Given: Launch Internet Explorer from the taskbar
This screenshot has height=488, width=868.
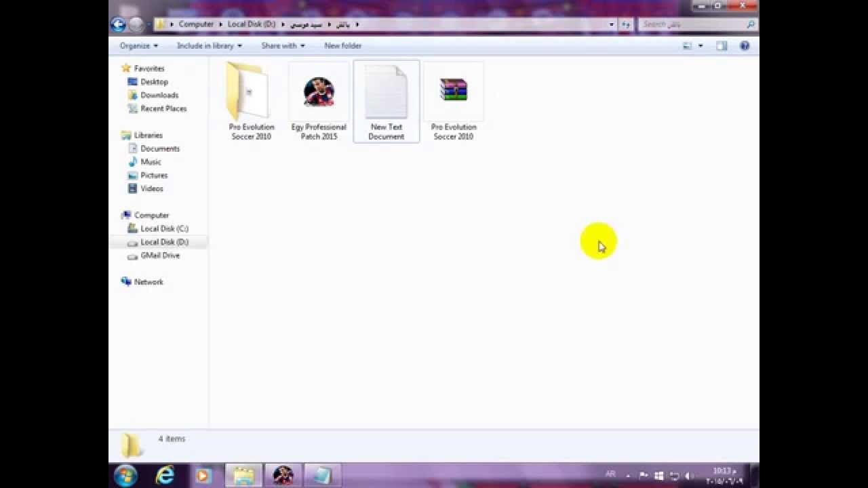Looking at the screenshot, I should coord(165,475).
